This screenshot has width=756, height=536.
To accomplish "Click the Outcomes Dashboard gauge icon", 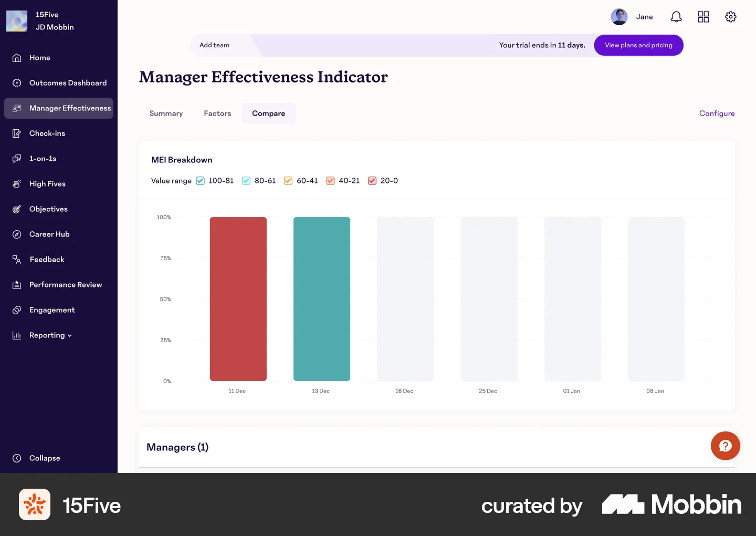I will (17, 83).
